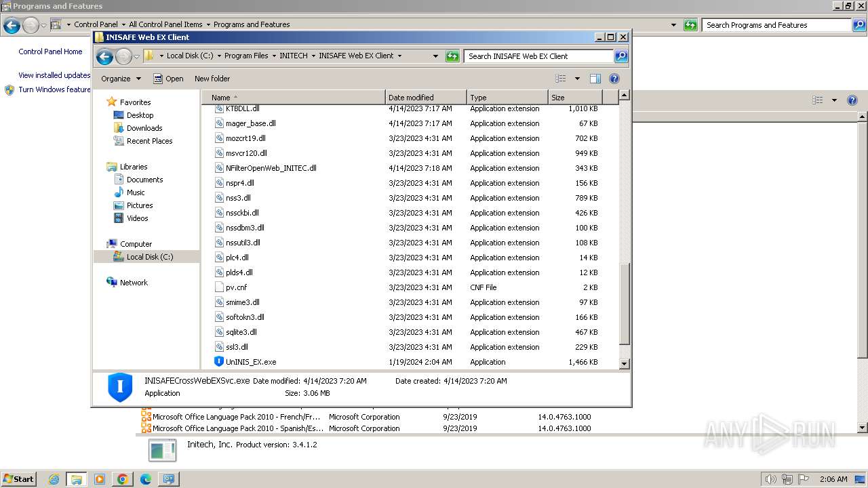Focus Search Programs and Features field

pos(776,25)
